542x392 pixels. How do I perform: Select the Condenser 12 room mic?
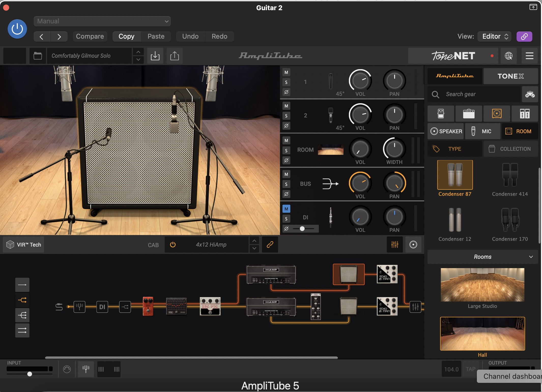(x=455, y=224)
